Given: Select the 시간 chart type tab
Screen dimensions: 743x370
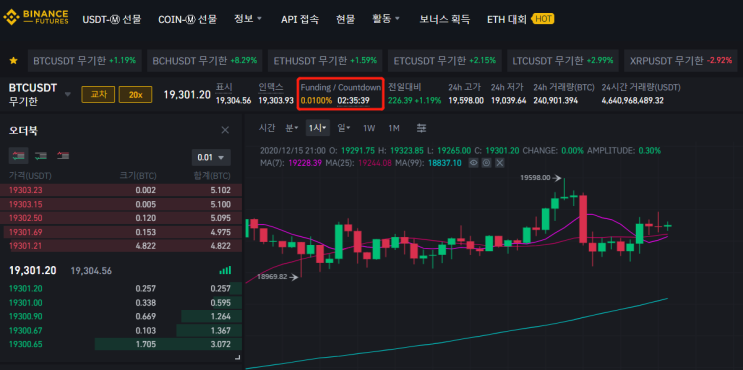Looking at the screenshot, I should tap(267, 128).
